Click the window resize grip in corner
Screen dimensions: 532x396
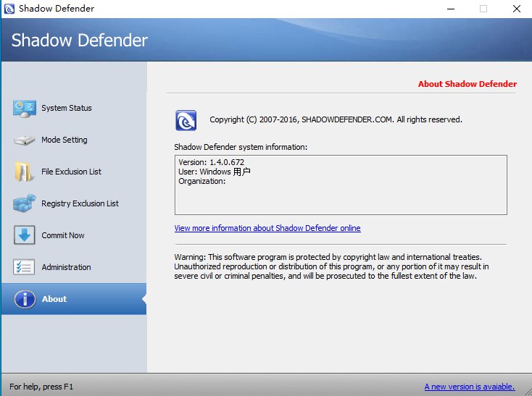point(528,392)
